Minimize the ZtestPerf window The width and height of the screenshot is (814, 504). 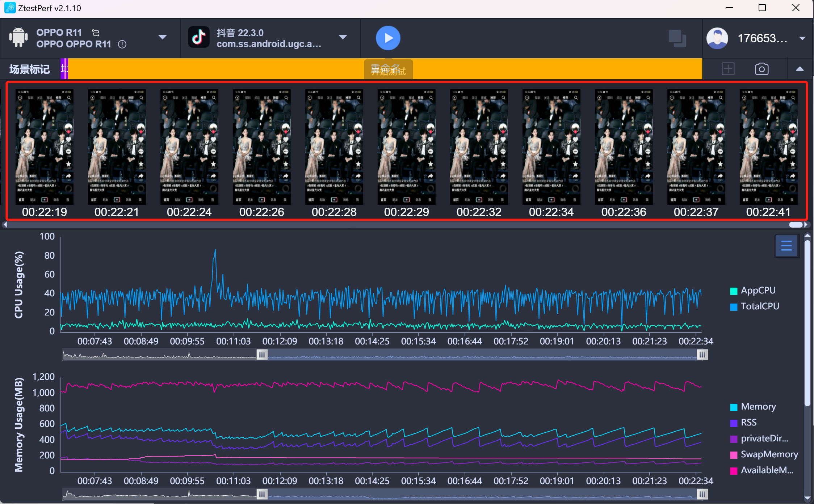pyautogui.click(x=729, y=8)
